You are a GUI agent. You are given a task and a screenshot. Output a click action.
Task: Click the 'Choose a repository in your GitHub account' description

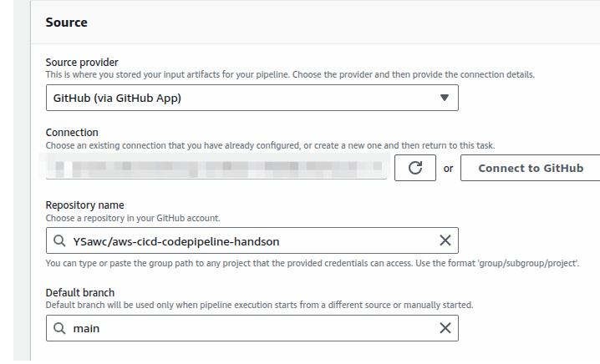[133, 218]
